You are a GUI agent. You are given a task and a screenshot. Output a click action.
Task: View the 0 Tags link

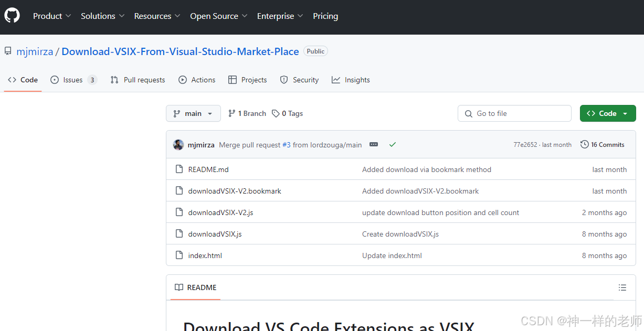click(x=287, y=113)
